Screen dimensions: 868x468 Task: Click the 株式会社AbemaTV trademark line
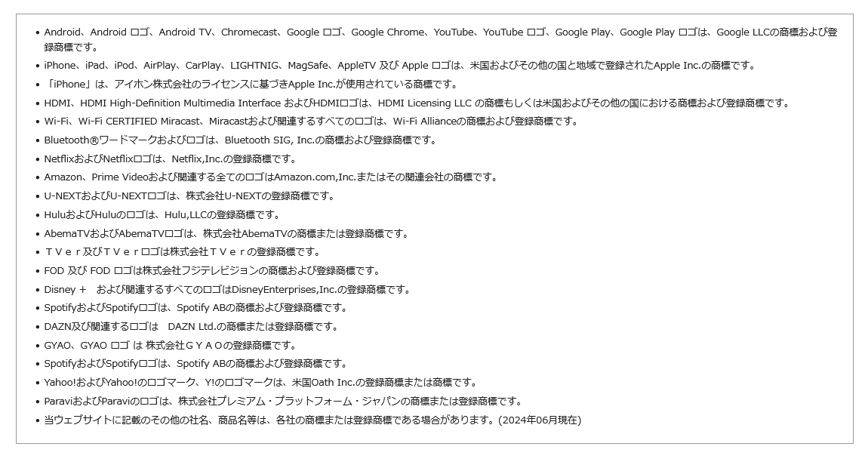(x=226, y=234)
